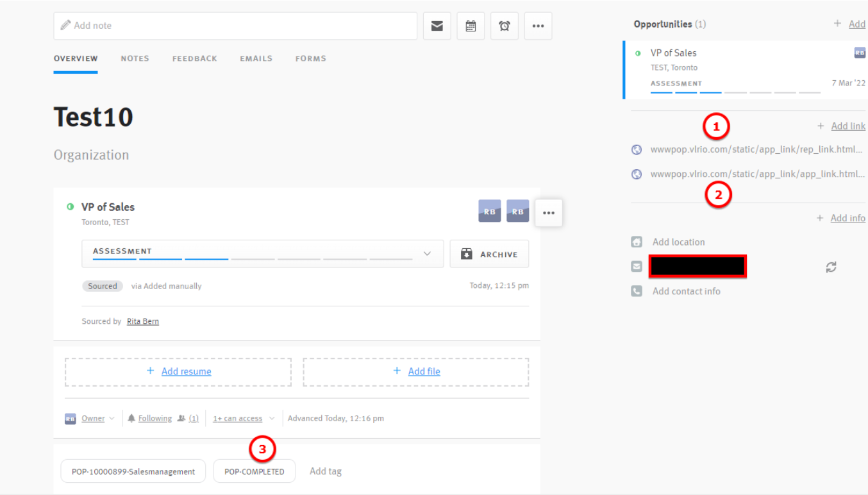
Task: Click the RB owner avatar on VP of Sales
Action: point(490,211)
